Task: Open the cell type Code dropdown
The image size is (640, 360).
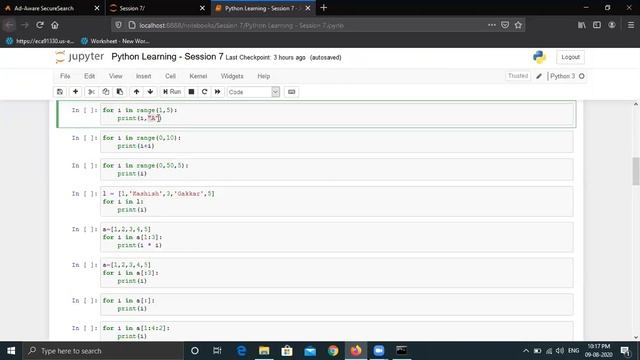Action: [x=253, y=92]
